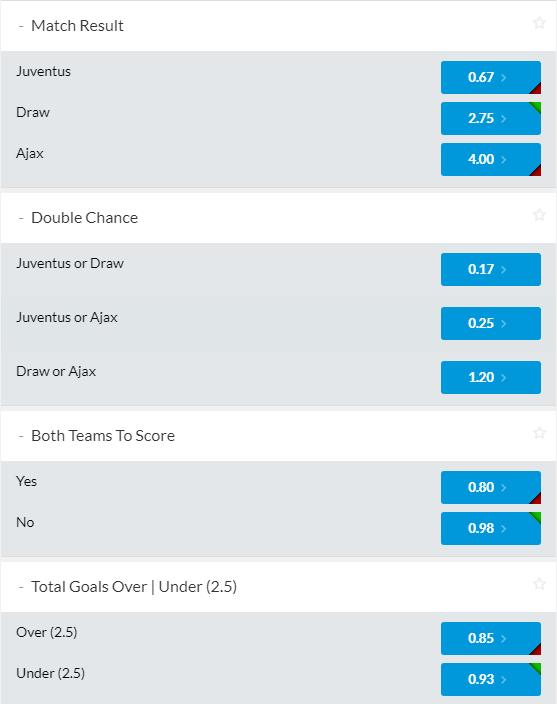The image size is (557, 704).
Task: Bet Under (2.5) goals at 0.93
Action: [491, 679]
